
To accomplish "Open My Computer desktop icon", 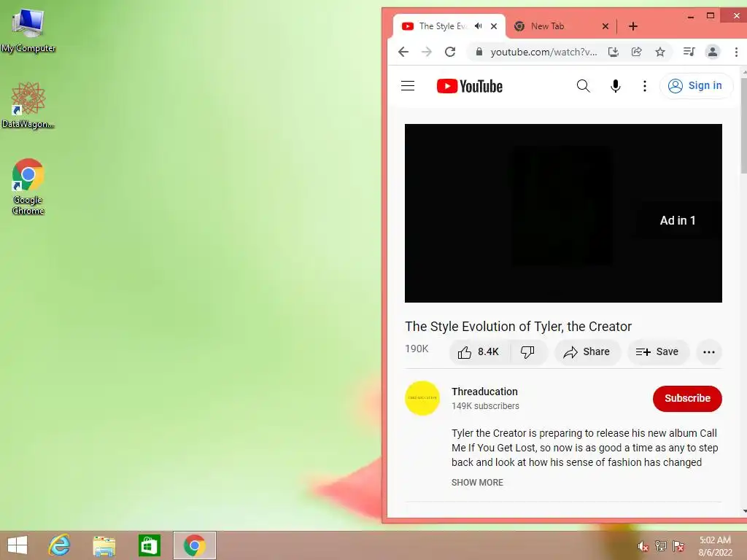I will pos(28,30).
